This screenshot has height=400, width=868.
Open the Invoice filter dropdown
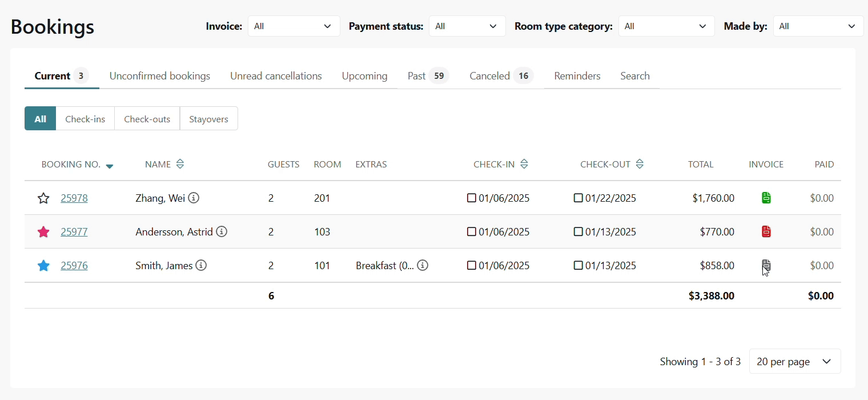[x=294, y=26]
